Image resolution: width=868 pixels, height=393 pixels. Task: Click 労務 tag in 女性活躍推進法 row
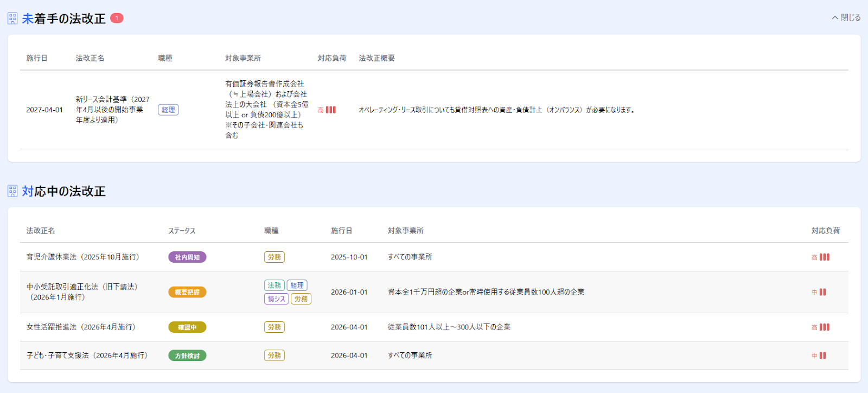tap(275, 327)
